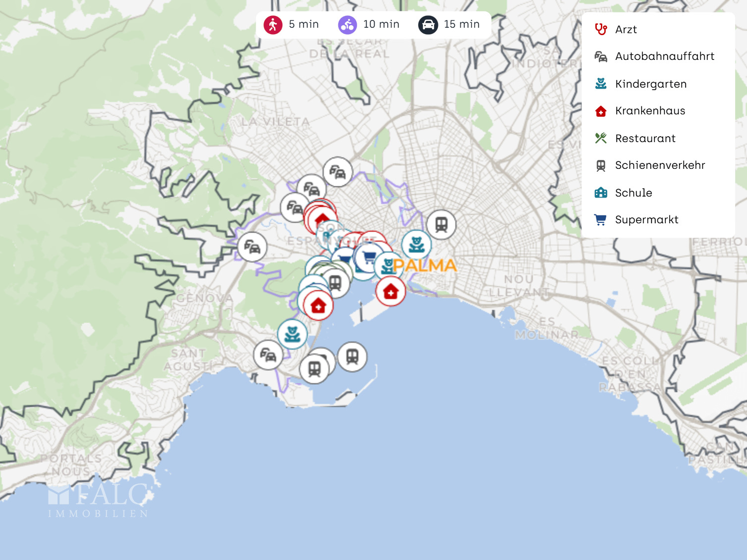Click the highway ramp marker near Sant Agustí
Screen dimensions: 747x560
tap(268, 355)
